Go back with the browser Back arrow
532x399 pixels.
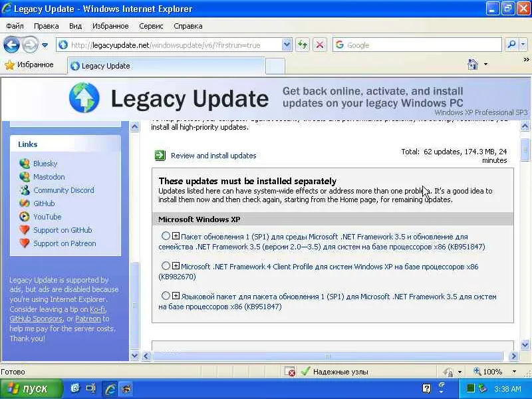(11, 45)
